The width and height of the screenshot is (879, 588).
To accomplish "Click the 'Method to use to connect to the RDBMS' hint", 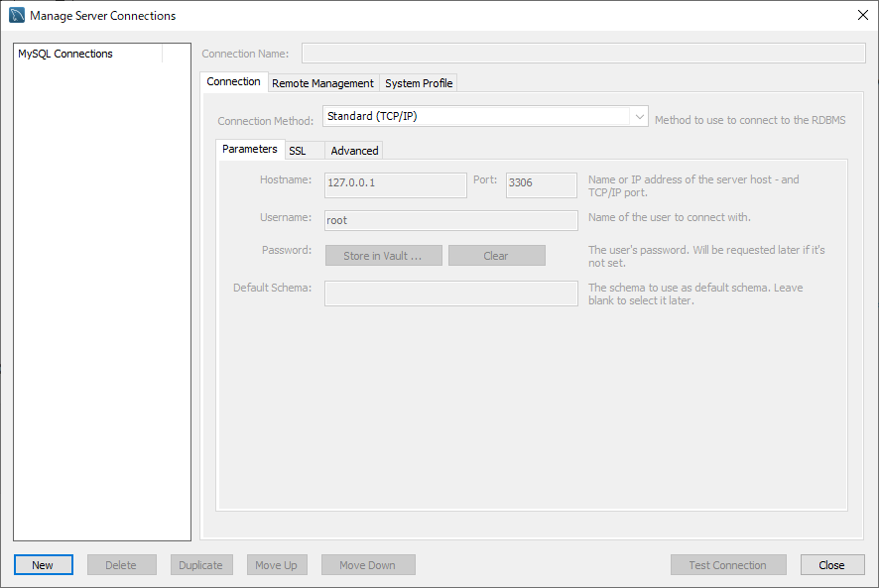I will (750, 120).
